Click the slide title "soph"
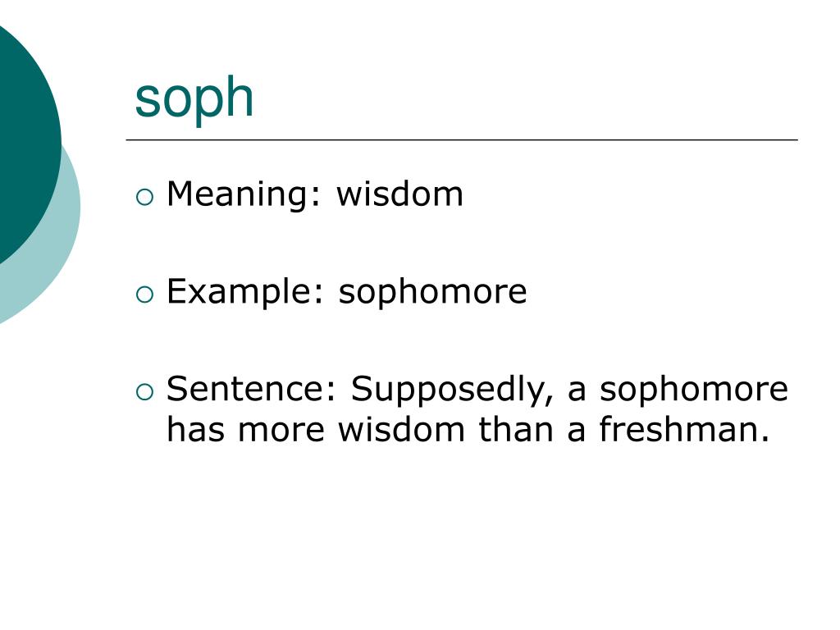Screen dimensions: 840x630 coord(194,98)
